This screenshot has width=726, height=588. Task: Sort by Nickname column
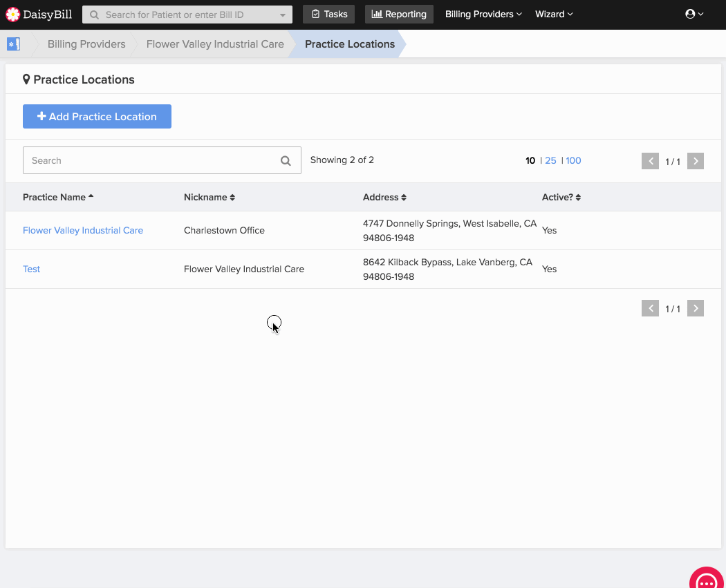coord(210,197)
